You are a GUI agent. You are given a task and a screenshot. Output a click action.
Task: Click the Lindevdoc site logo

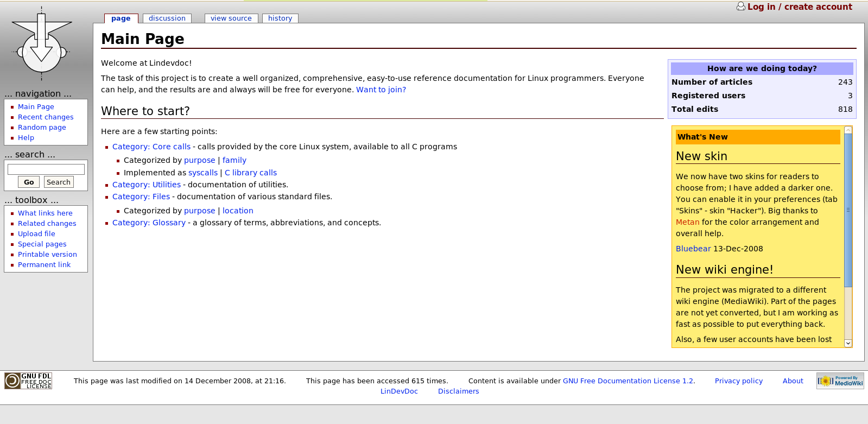pyautogui.click(x=42, y=42)
